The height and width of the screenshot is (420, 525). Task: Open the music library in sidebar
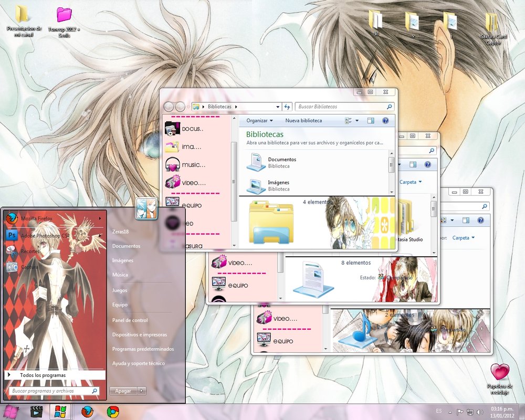193,165
